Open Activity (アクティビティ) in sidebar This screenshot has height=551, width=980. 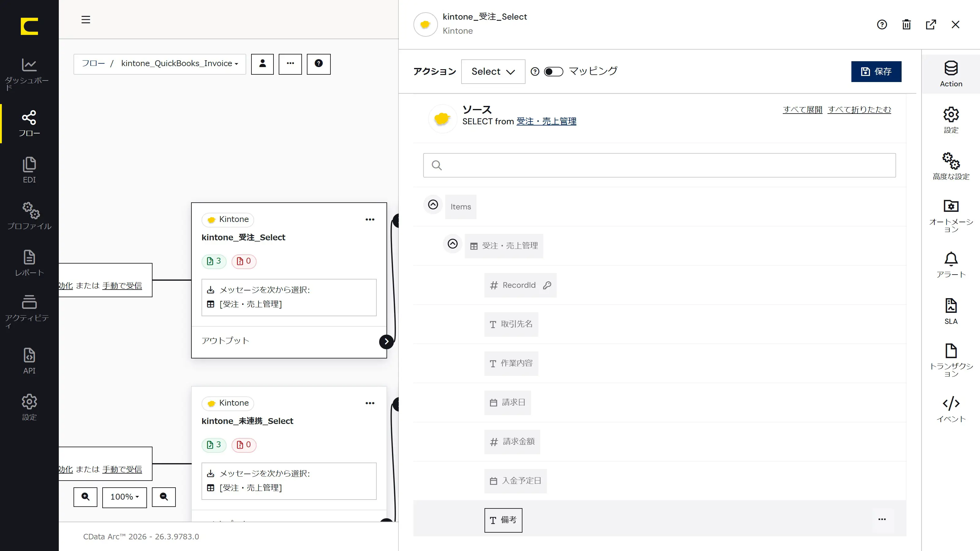pos(29,311)
